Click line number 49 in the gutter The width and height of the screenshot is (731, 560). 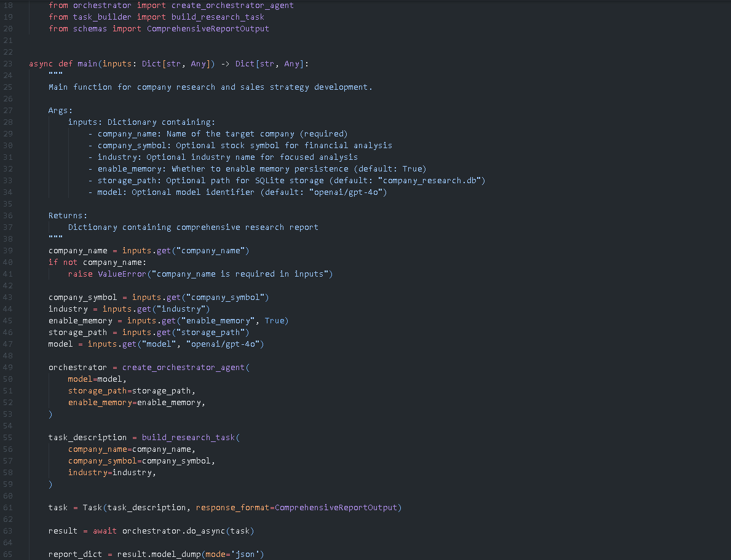point(7,368)
